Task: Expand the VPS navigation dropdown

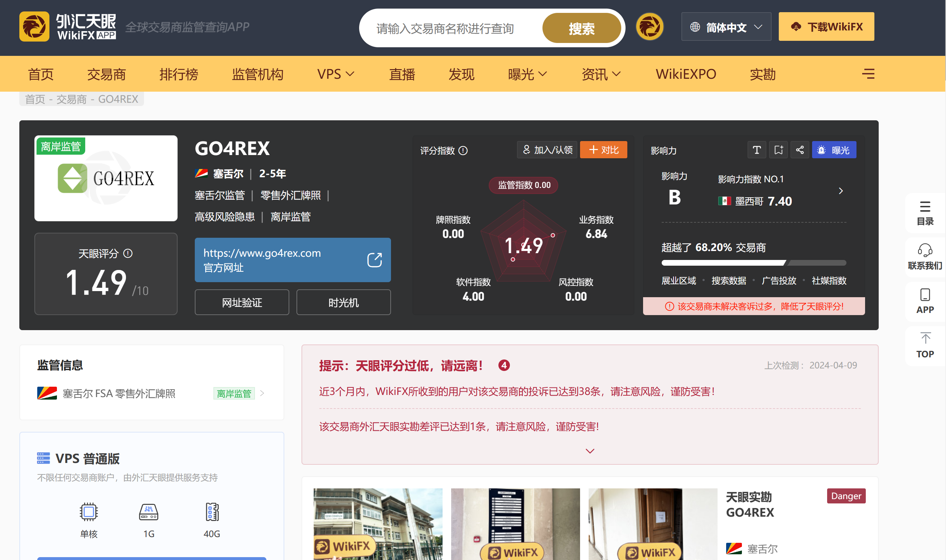Action: click(x=336, y=74)
